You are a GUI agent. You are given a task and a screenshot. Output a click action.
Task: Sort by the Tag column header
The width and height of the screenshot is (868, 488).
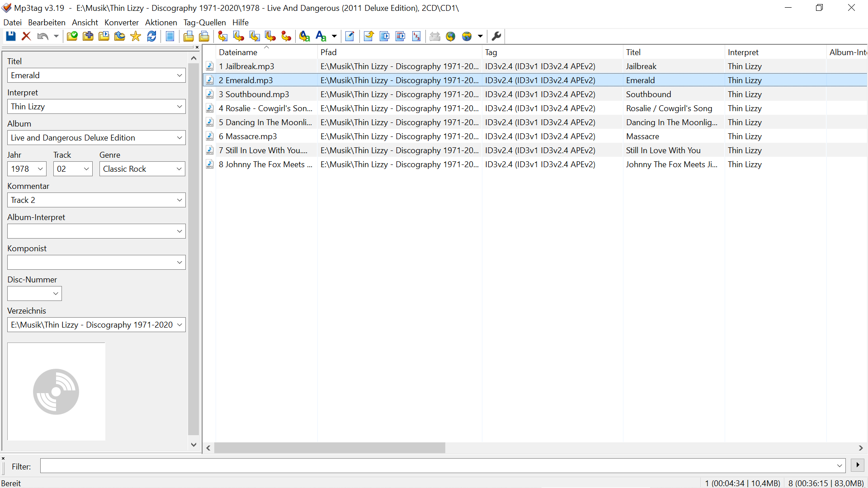552,52
